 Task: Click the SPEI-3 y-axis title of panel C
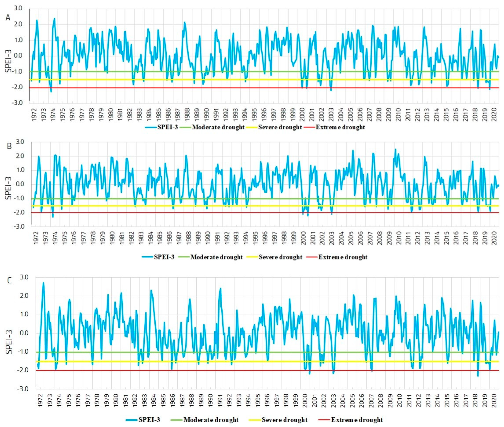[9, 342]
